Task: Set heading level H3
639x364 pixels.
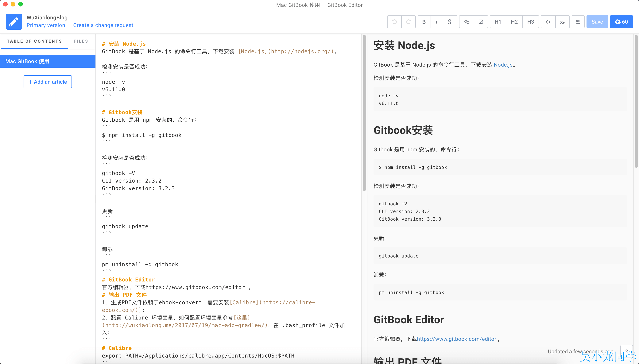Action: click(x=530, y=22)
